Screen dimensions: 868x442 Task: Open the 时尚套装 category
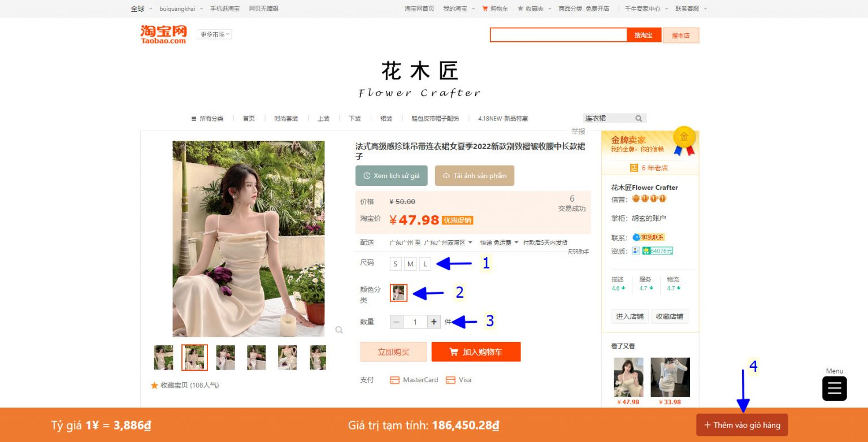(287, 119)
